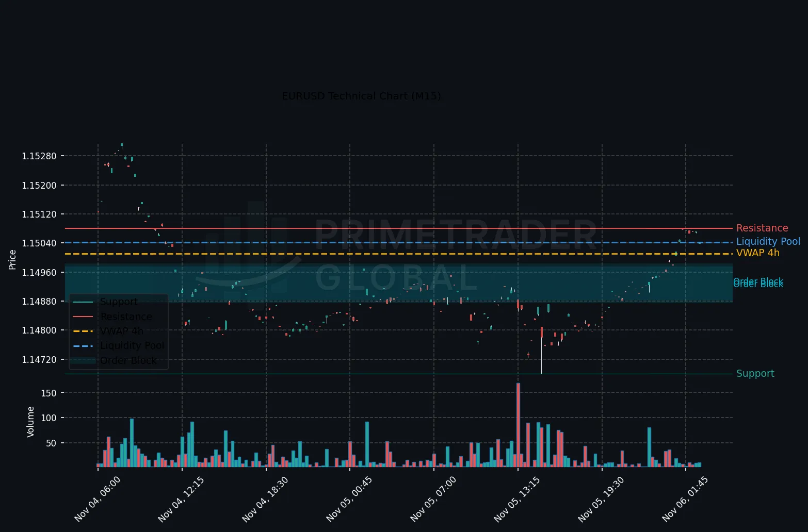This screenshot has height=532, width=808.
Task: Click the 1.15200 price axis label
Action: pyautogui.click(x=39, y=185)
